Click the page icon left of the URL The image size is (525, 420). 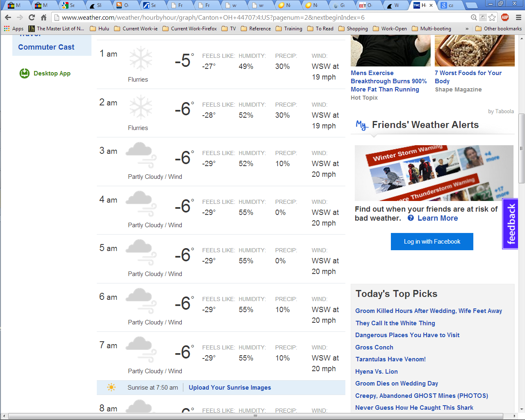(57, 18)
